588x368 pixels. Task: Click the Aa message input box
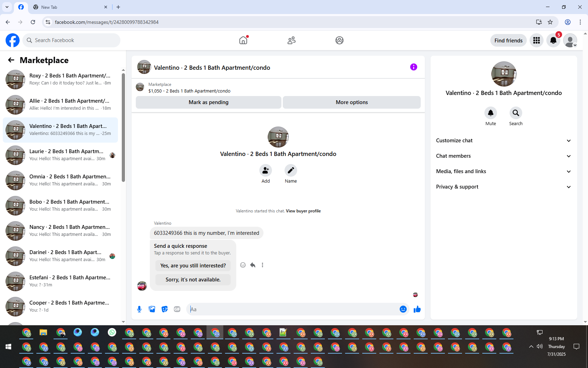(293, 309)
